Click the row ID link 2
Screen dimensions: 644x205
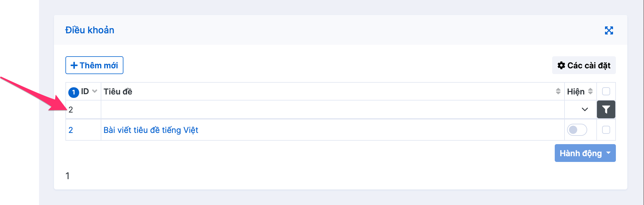[x=71, y=130]
